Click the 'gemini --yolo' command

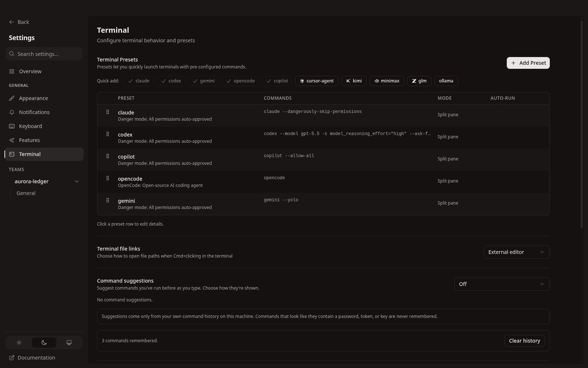281,200
